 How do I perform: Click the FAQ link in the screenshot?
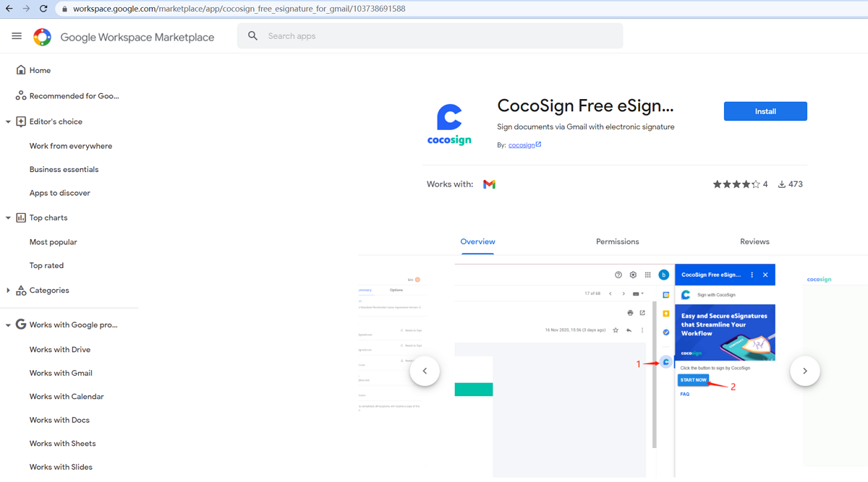(x=685, y=395)
